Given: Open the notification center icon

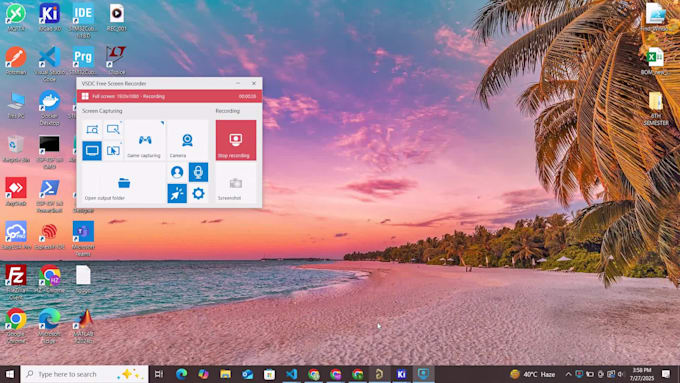Looking at the screenshot, I should 666,374.
